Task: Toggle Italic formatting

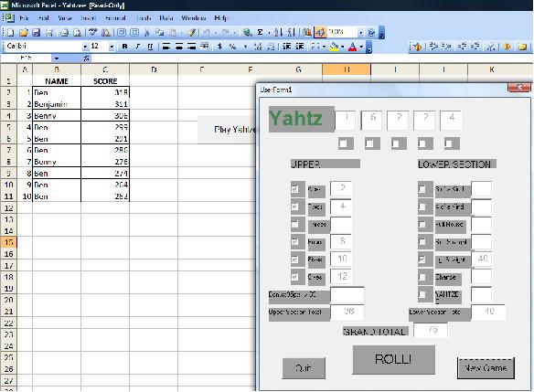Action: pos(137,47)
